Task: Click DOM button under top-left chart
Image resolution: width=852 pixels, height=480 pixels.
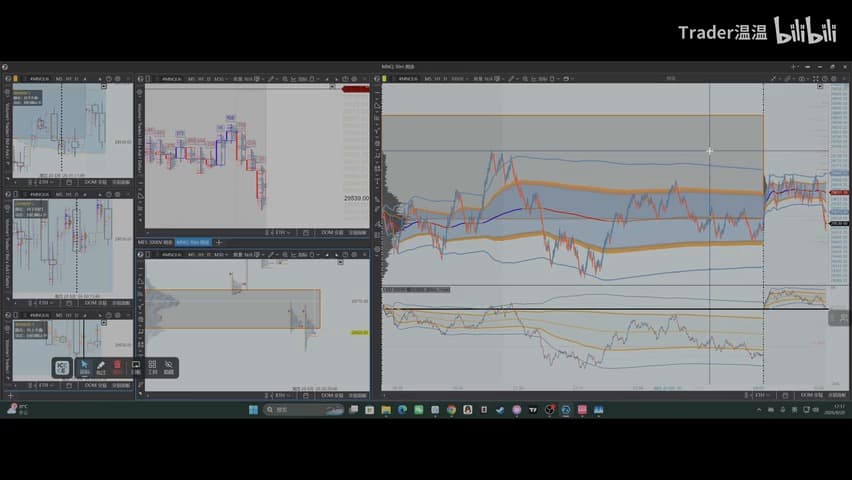Action: coord(96,182)
